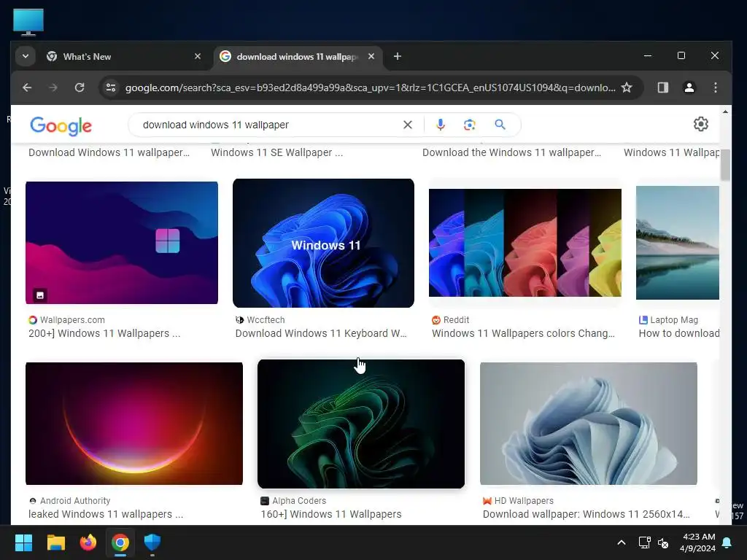747x560 pixels.
Task: Open the Laptop Mag lake thumbnail
Action: pos(678,243)
